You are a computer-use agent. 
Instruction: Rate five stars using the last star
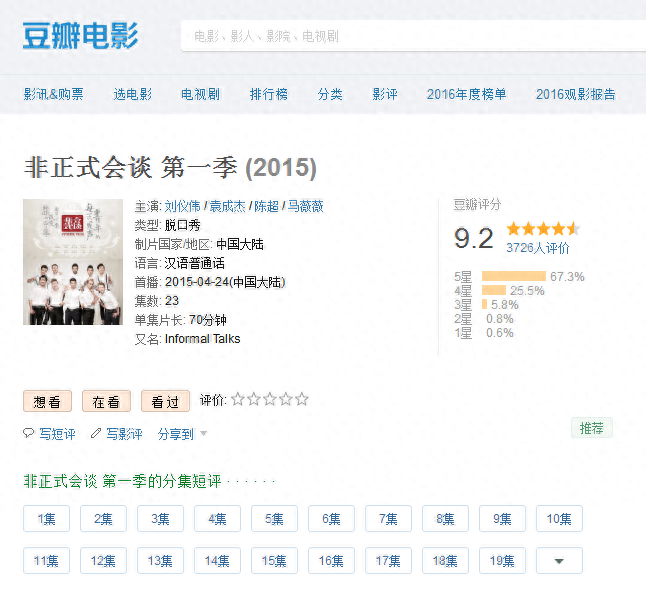[x=302, y=400]
